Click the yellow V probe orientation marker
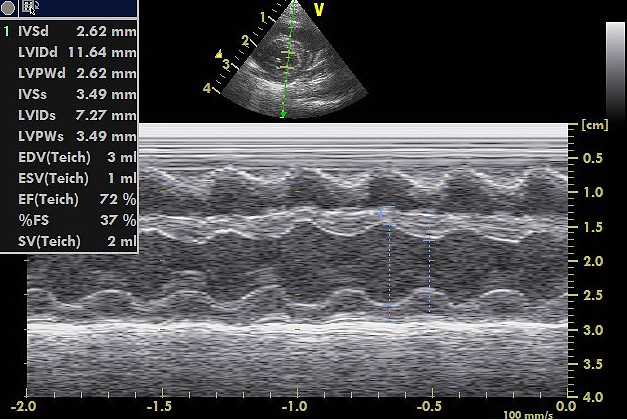Screen dimensions: 627x420 pyautogui.click(x=318, y=10)
